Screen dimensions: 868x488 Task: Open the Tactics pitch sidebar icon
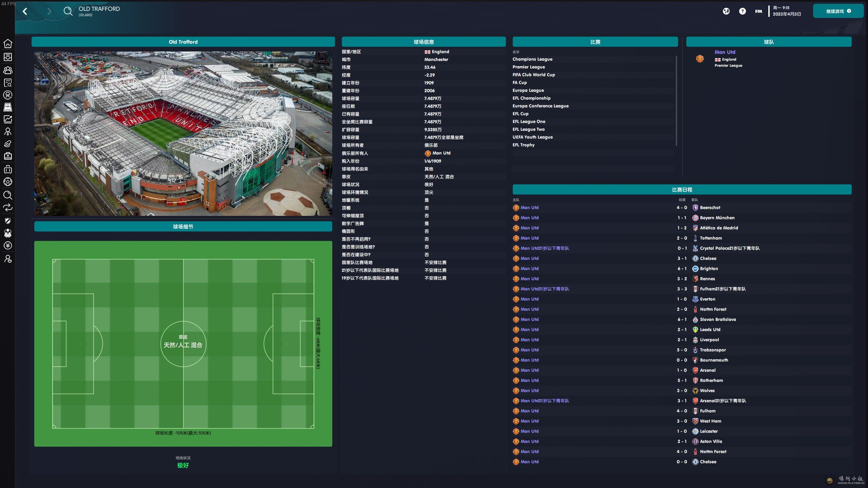8,107
